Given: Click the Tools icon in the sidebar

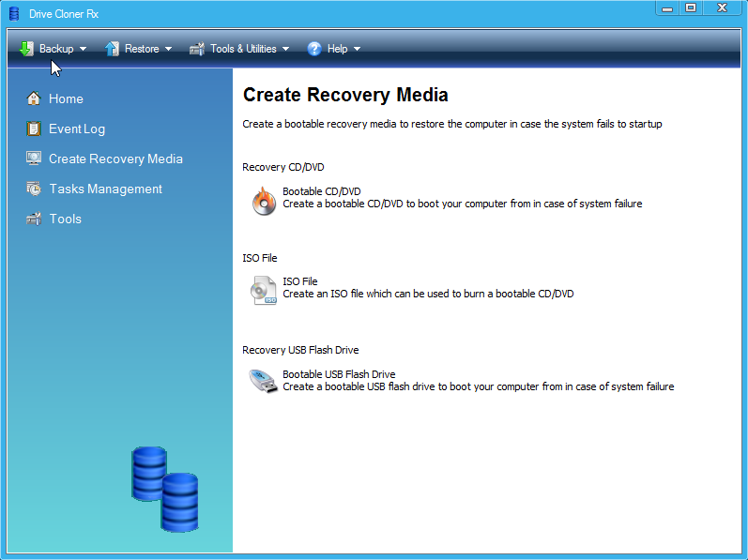Looking at the screenshot, I should point(34,219).
